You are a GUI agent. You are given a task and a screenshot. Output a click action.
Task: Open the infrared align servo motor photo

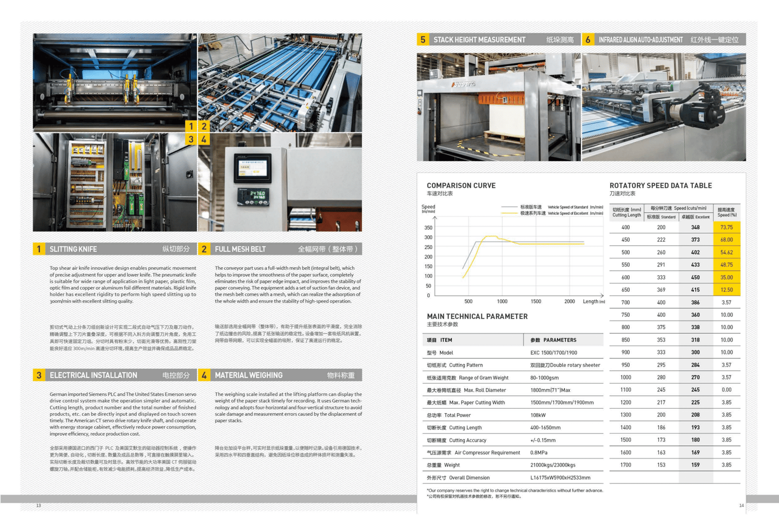pos(664,107)
